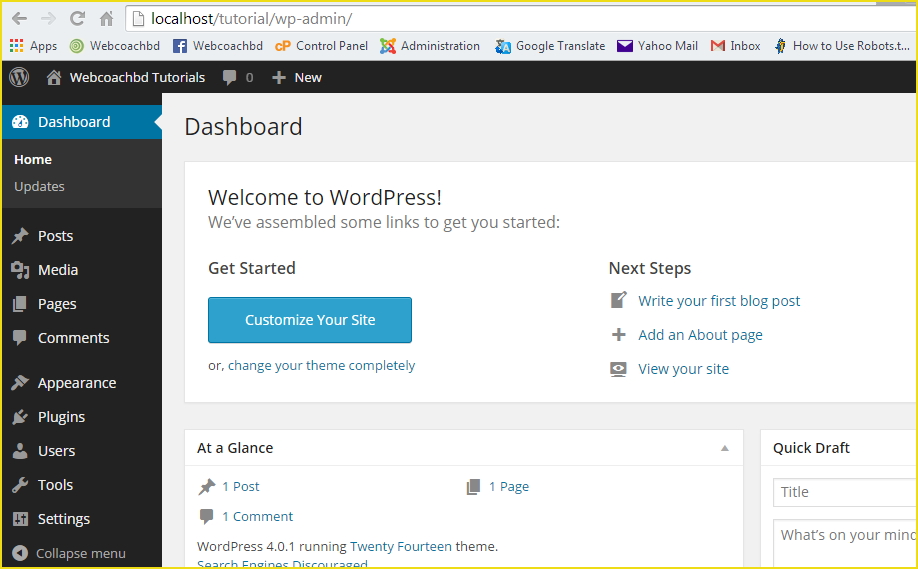
Task: Click the page icon next to 1 Page
Action: pos(473,486)
